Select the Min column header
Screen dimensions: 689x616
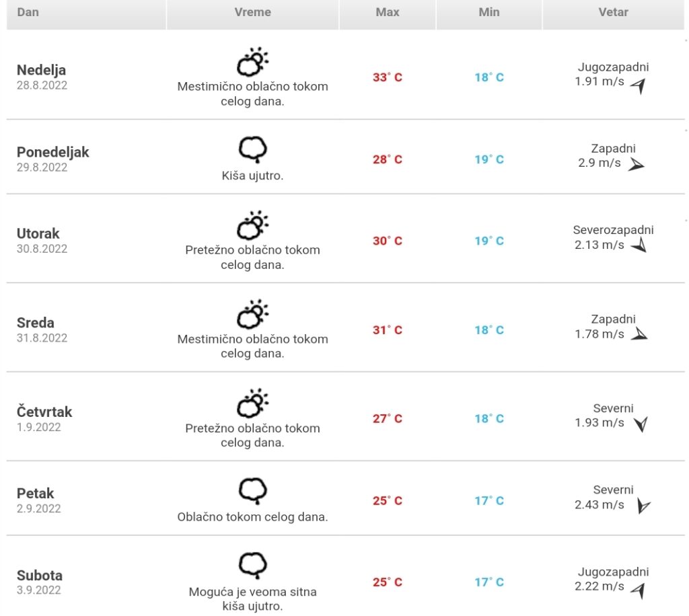[x=489, y=12]
